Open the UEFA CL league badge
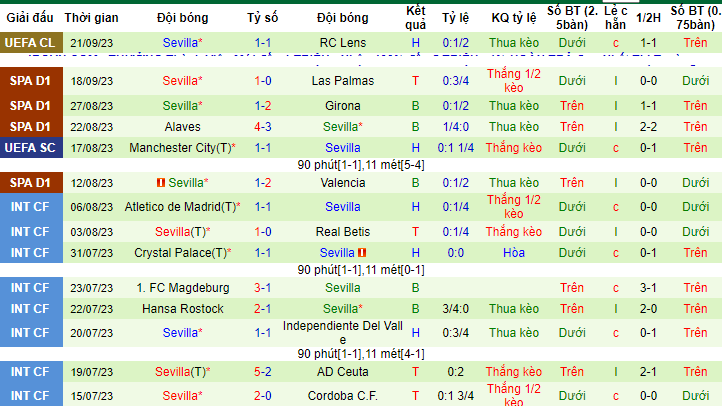Image resolution: width=722 pixels, height=406 pixels. pyautogui.click(x=31, y=43)
